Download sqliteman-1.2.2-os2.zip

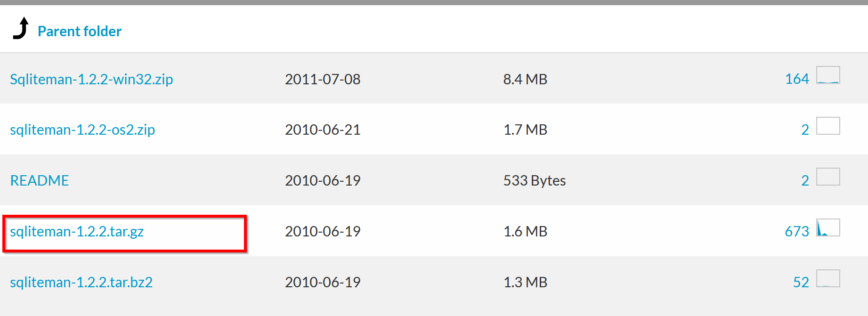tap(82, 130)
